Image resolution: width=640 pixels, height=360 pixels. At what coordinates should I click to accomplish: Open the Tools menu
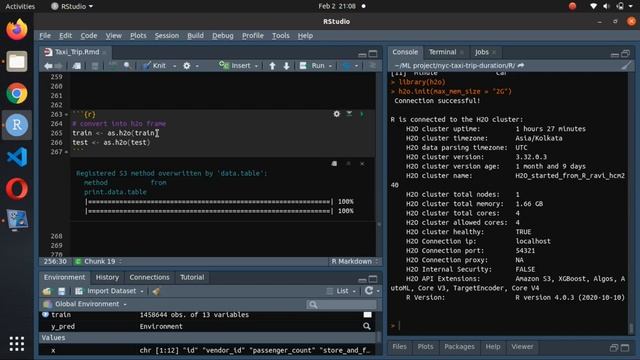click(280, 36)
